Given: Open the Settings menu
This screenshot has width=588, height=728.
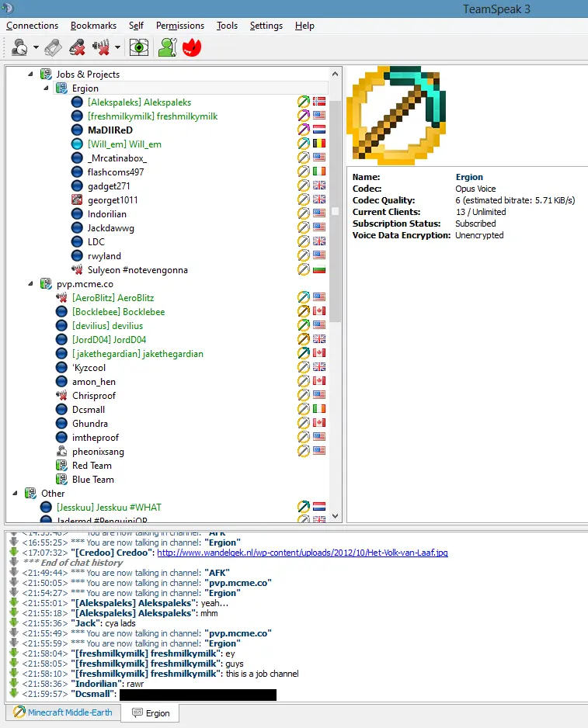Looking at the screenshot, I should click(266, 26).
